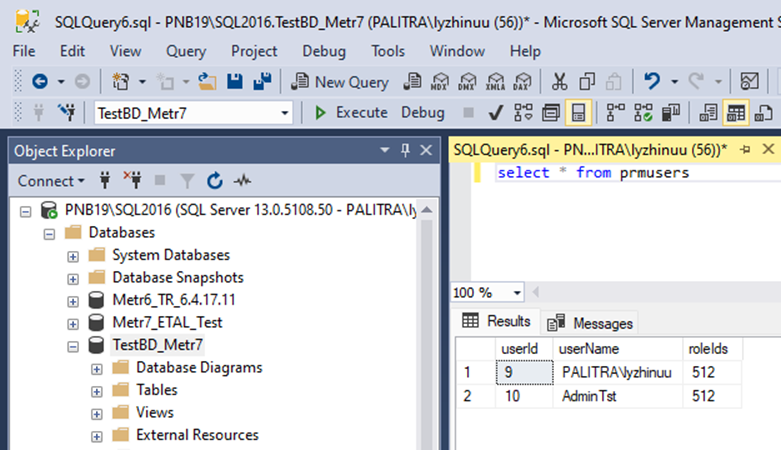Screen dimensions: 781x450
Task: Click the Navigate Backward arrow icon
Action: (x=40, y=81)
